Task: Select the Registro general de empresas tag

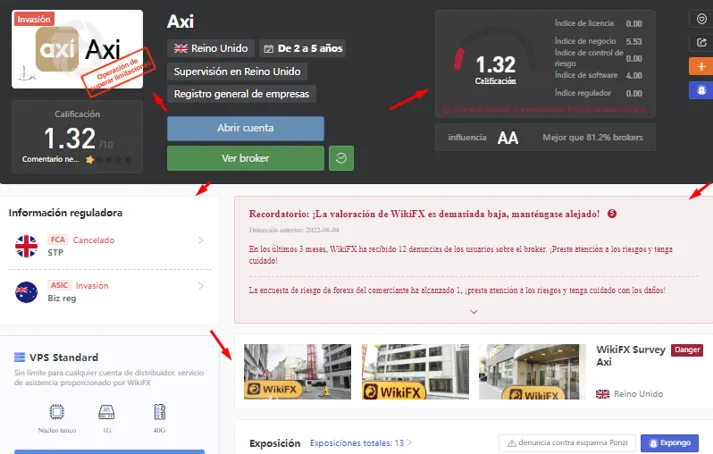Action: [241, 94]
